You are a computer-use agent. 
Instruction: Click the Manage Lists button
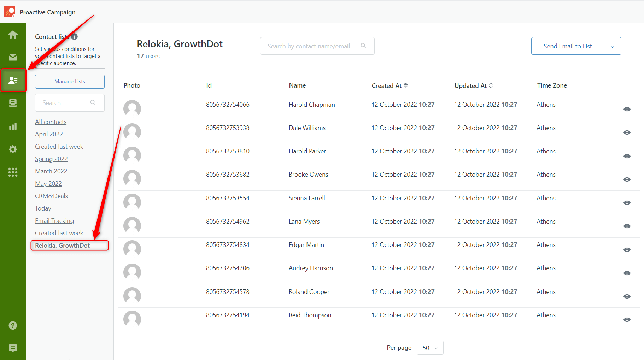[70, 81]
